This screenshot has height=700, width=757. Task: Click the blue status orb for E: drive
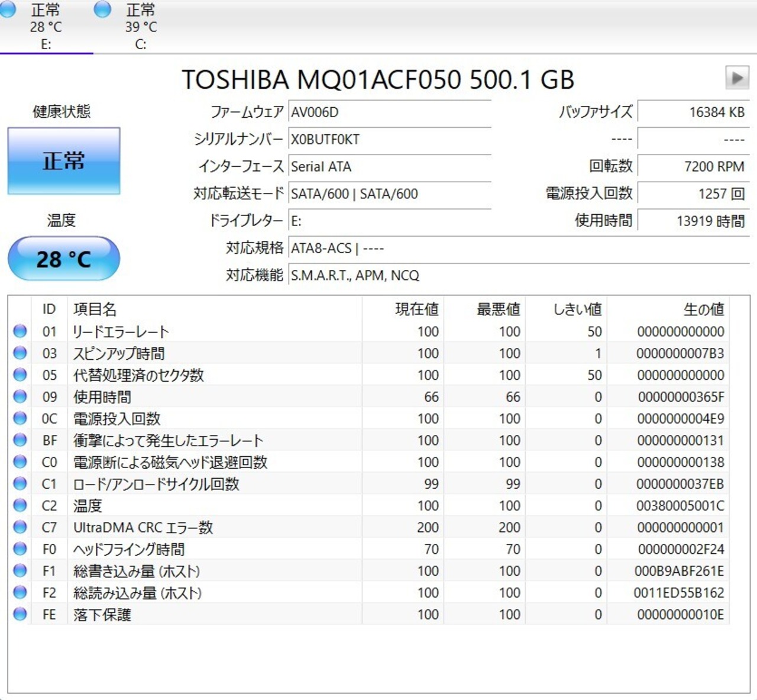pos(8,9)
